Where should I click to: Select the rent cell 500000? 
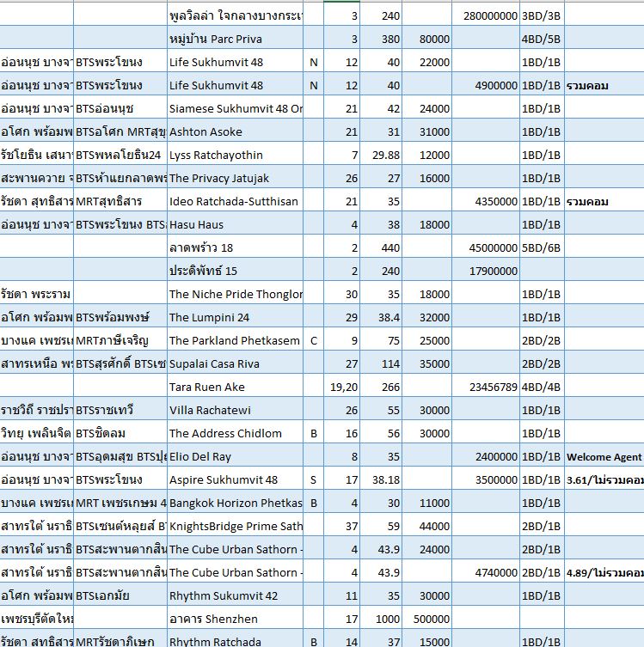click(x=426, y=619)
